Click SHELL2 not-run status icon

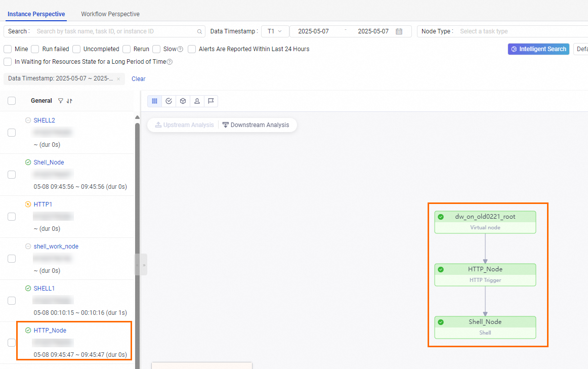coord(28,120)
